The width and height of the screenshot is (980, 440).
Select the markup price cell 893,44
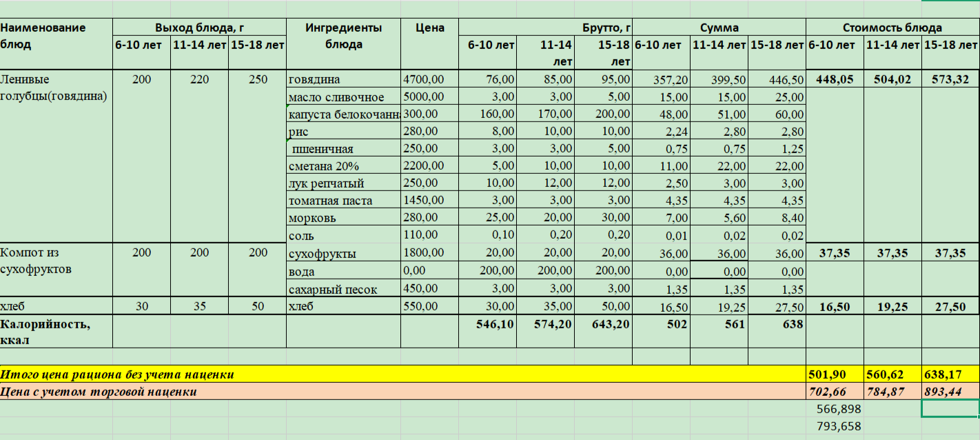(x=950, y=392)
